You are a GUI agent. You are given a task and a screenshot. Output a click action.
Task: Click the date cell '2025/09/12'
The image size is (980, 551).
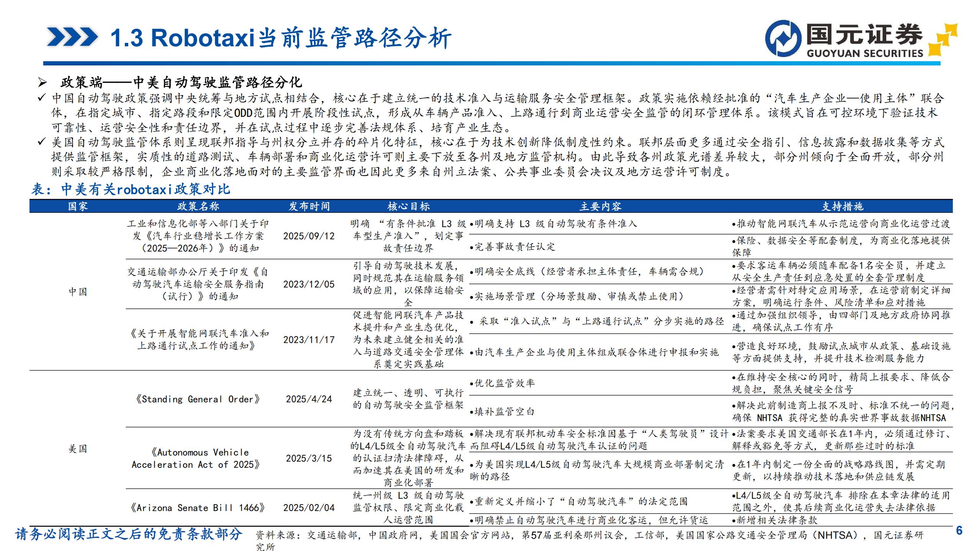click(309, 236)
